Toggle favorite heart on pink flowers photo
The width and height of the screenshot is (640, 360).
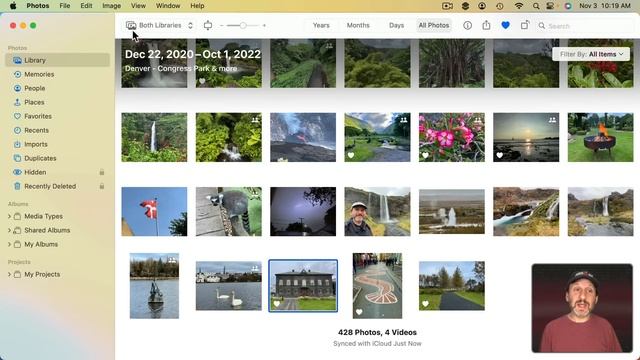425,155
